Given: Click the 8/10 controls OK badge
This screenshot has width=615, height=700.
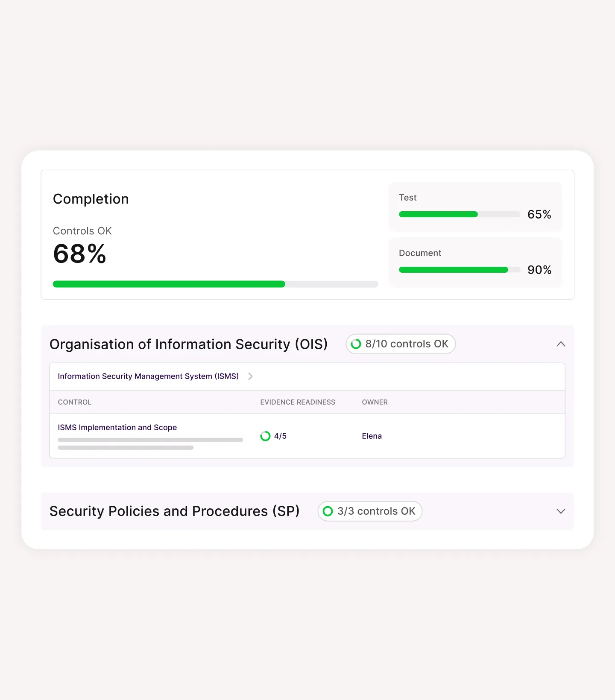Looking at the screenshot, I should click(401, 344).
